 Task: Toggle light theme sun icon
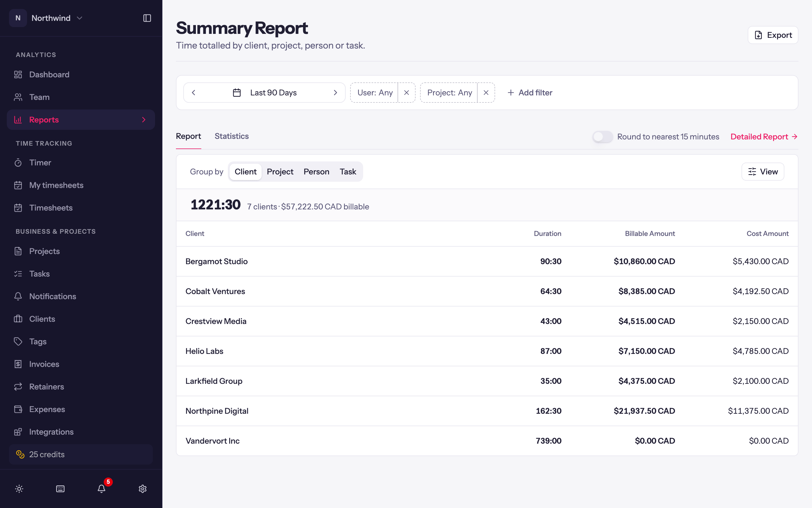(19, 489)
